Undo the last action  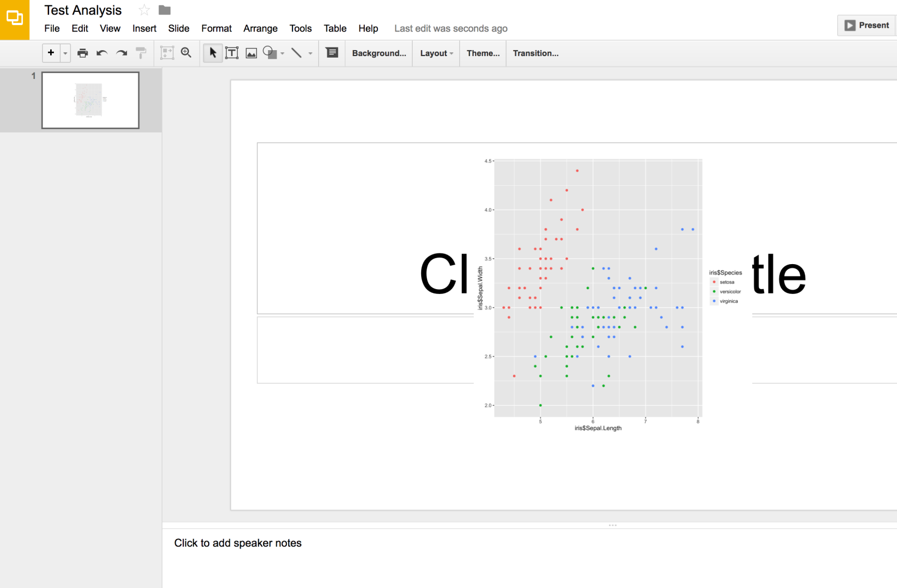[x=102, y=53]
